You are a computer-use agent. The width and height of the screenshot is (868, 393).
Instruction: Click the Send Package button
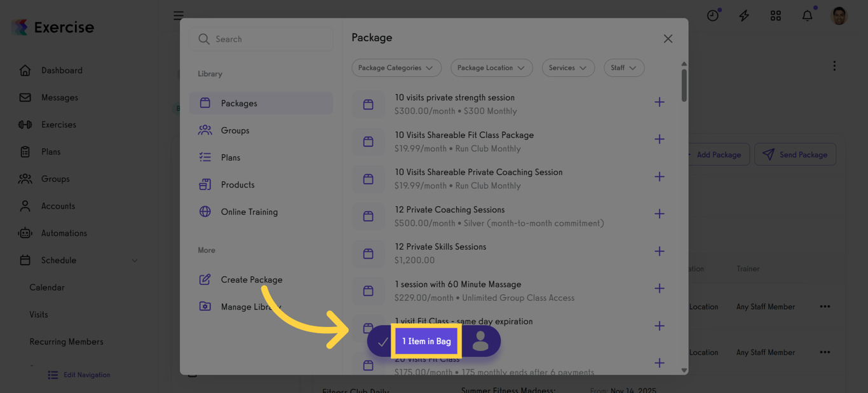[x=795, y=154]
